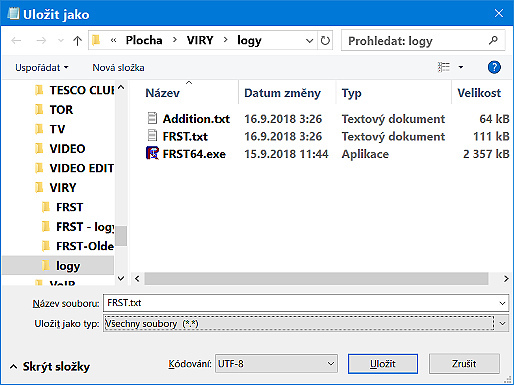Click the Prohledat: logy search field
Screen dimensions: 514x385
(423, 41)
